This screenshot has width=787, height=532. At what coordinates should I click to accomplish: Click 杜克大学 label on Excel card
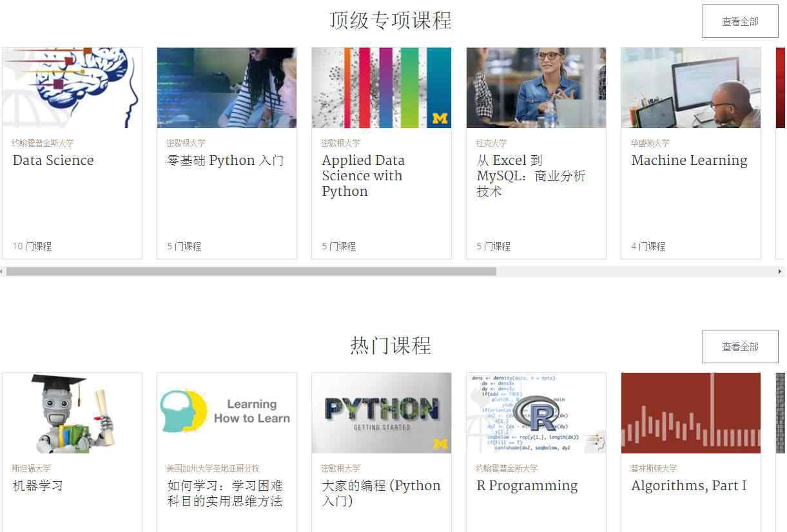(x=491, y=143)
